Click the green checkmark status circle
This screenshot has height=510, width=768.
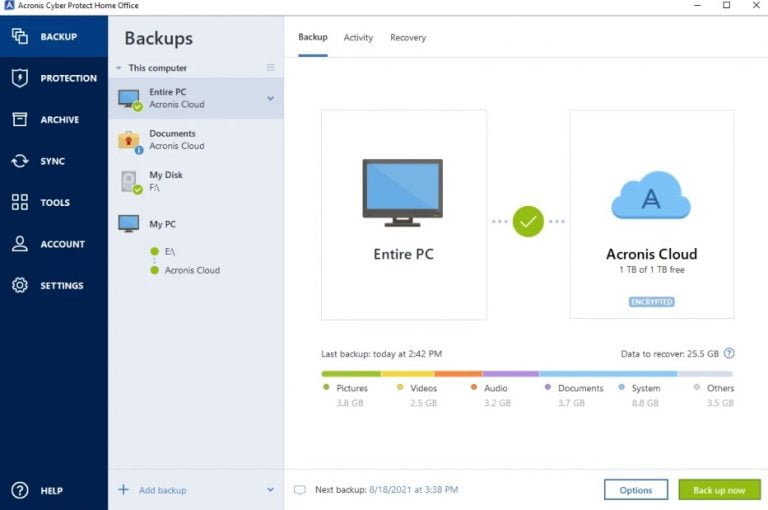click(528, 221)
